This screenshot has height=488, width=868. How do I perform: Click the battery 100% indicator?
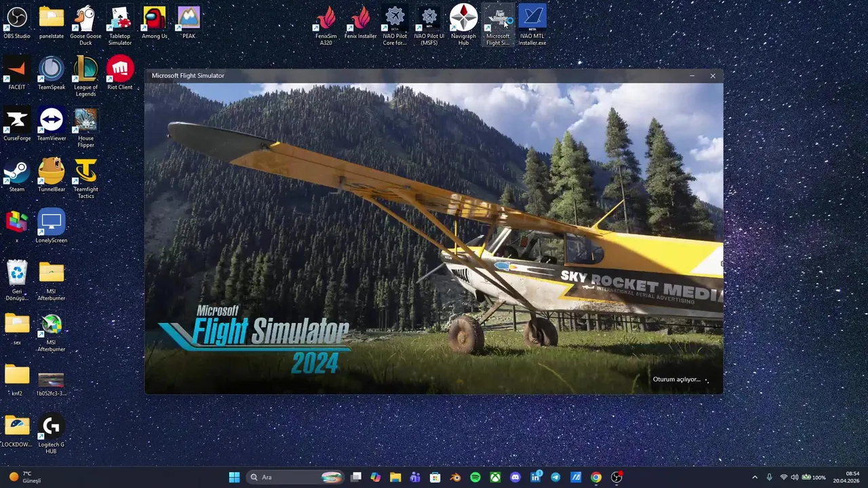(814, 477)
